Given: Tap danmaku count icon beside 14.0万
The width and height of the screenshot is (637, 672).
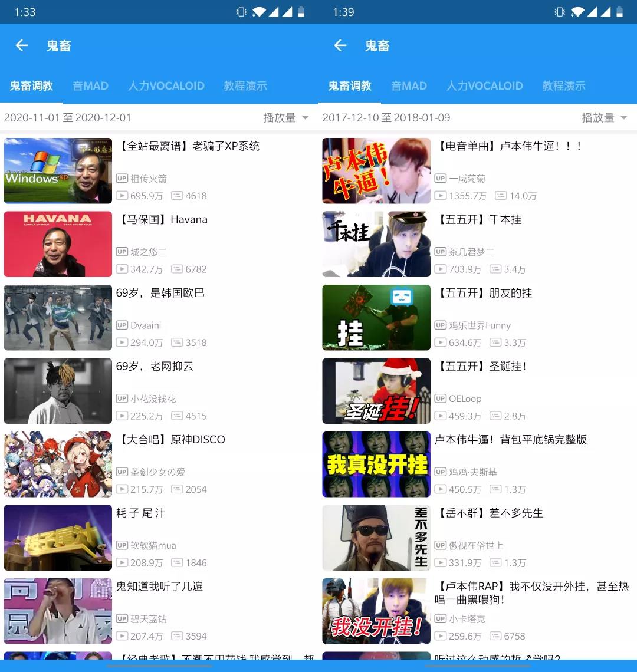Looking at the screenshot, I should tap(501, 196).
